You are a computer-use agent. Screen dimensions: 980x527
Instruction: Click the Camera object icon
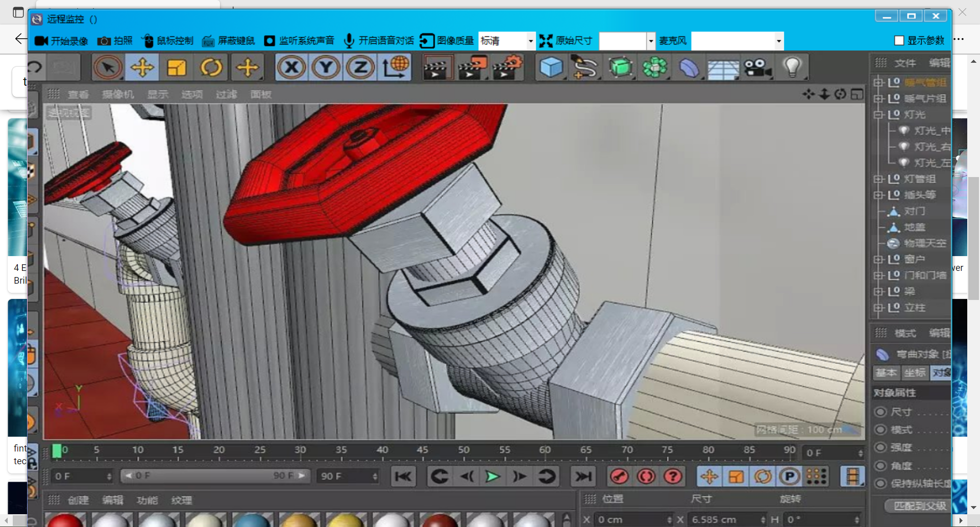pos(757,67)
